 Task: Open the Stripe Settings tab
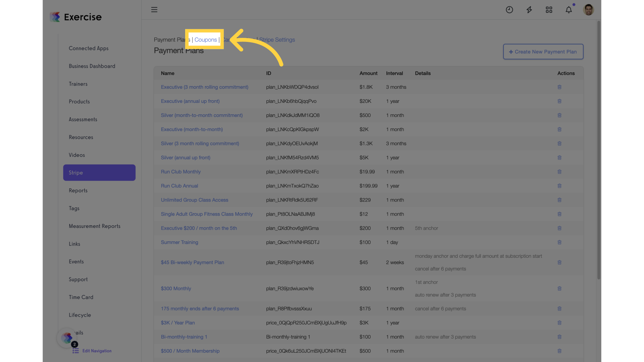[277, 40]
